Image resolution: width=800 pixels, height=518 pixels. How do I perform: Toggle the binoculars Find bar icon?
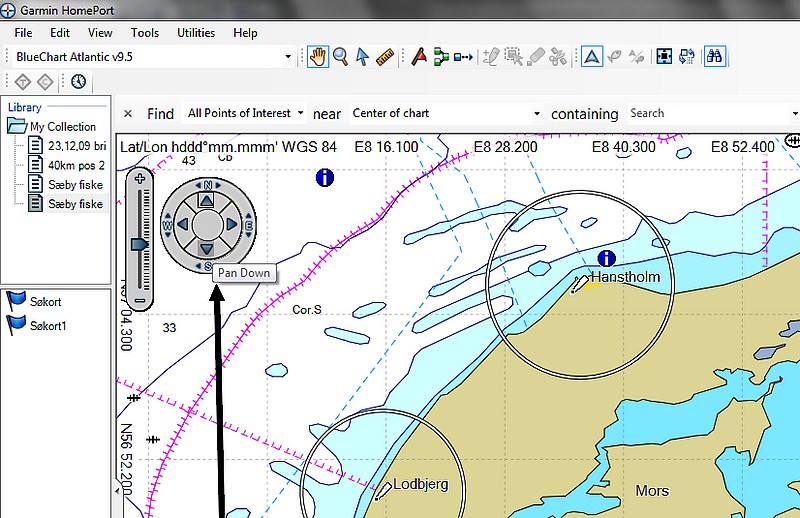pos(714,57)
